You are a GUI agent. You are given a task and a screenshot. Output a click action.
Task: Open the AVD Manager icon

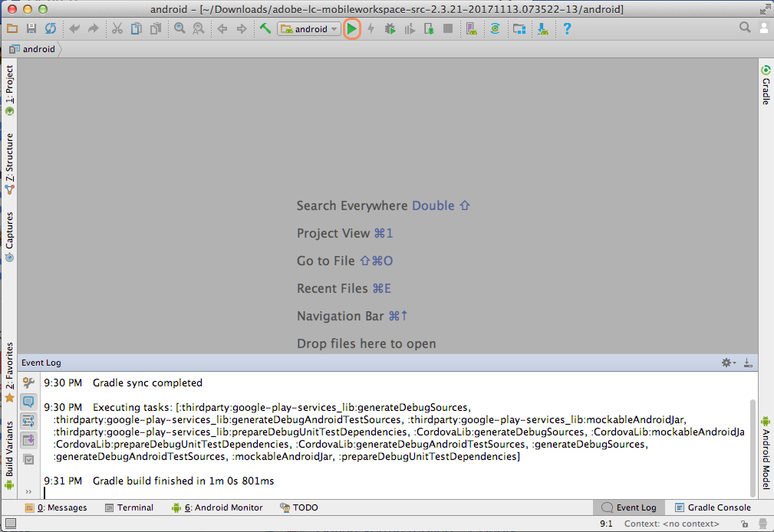472,28
